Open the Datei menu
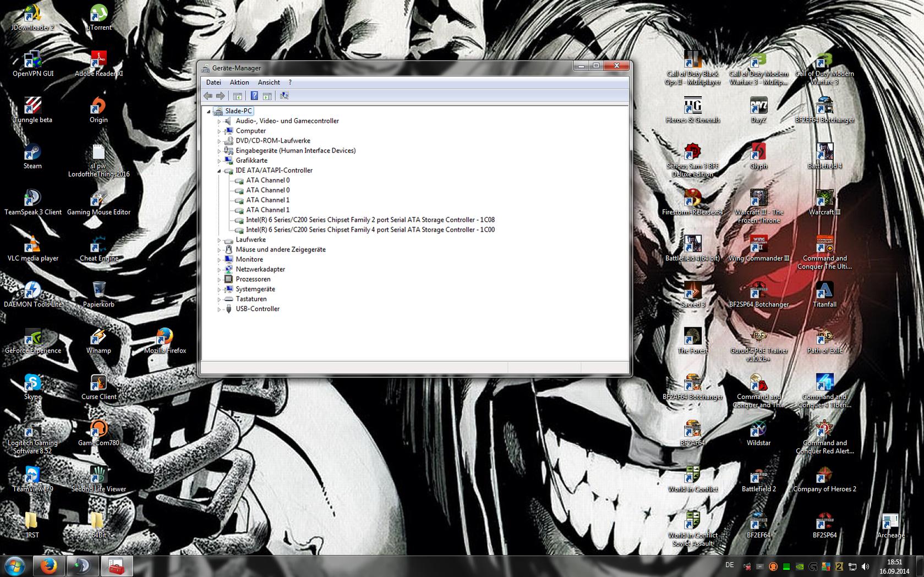The height and width of the screenshot is (577, 924). click(214, 83)
